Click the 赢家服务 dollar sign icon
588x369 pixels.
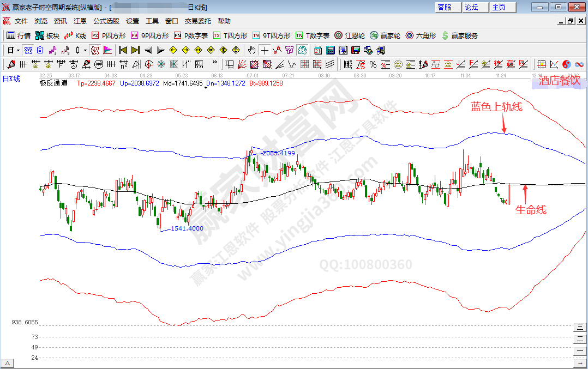pyautogui.click(x=459, y=35)
